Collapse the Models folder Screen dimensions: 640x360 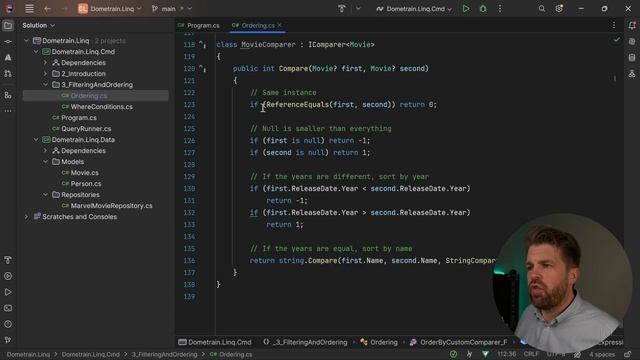(45, 162)
